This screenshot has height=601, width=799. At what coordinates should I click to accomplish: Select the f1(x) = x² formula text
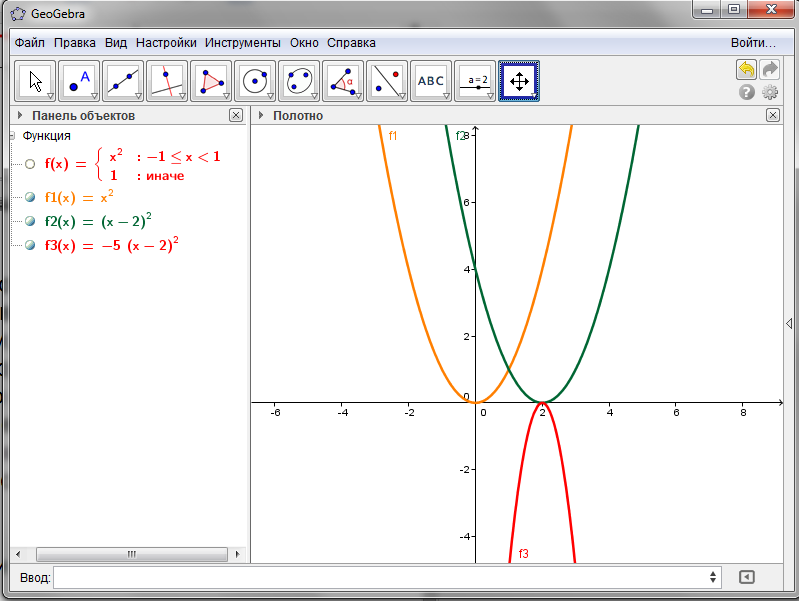point(79,197)
